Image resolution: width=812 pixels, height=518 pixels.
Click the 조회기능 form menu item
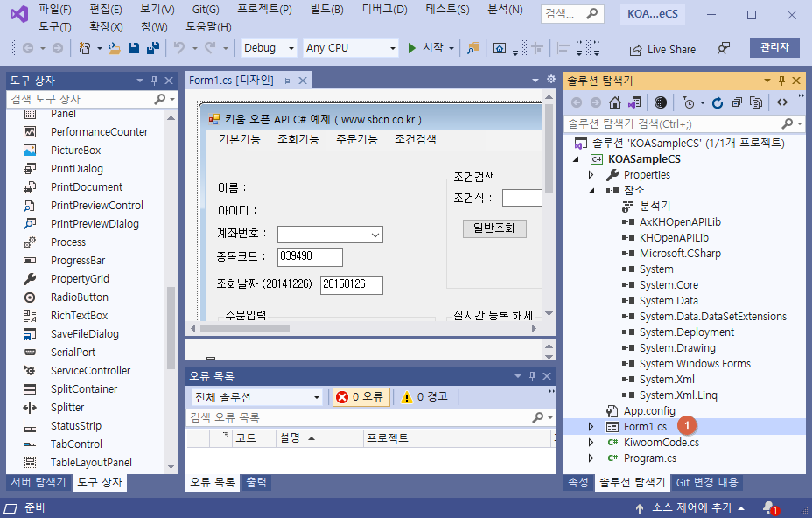pyautogui.click(x=298, y=139)
